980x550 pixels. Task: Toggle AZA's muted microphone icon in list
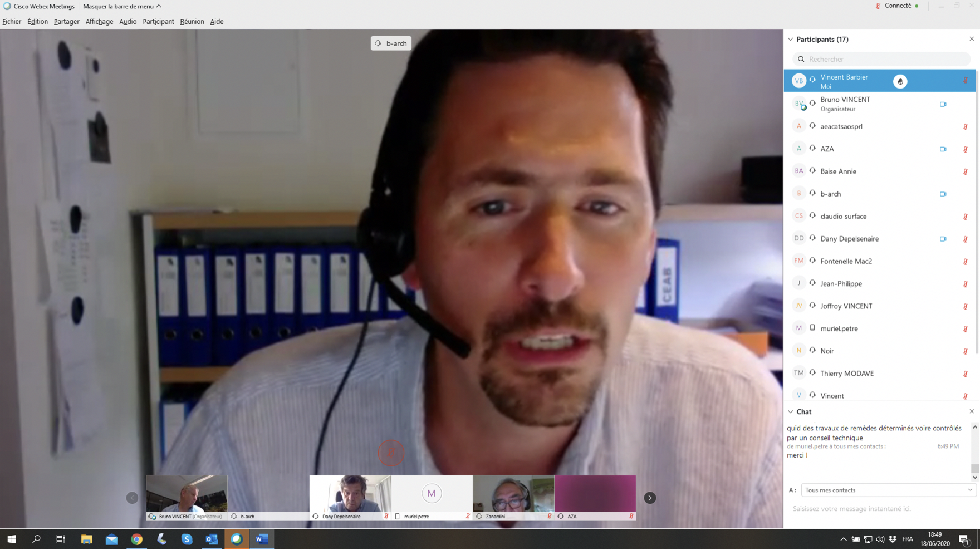pyautogui.click(x=965, y=149)
